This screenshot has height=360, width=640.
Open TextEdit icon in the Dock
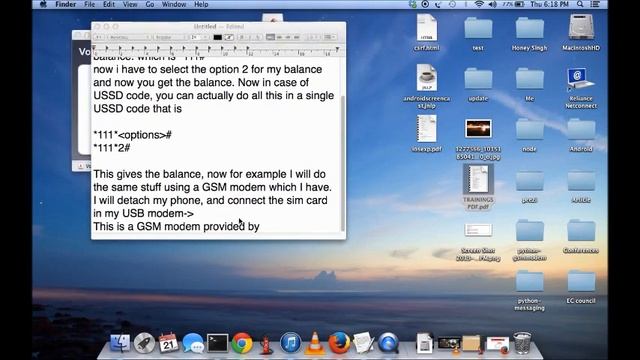click(363, 342)
